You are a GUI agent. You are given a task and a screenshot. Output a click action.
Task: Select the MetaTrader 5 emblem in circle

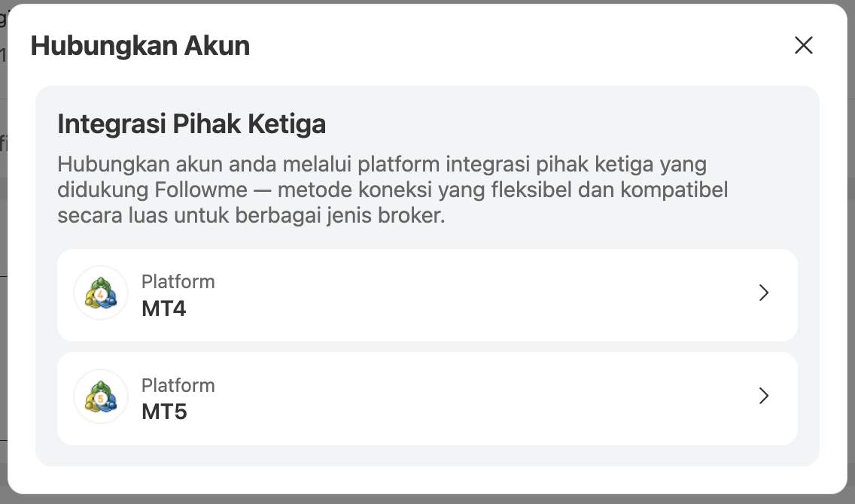pos(101,396)
